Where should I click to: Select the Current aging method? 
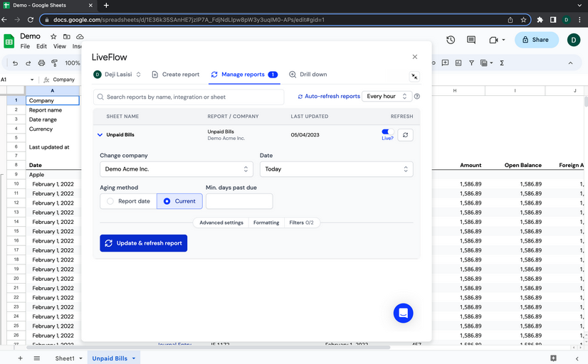[x=179, y=201]
